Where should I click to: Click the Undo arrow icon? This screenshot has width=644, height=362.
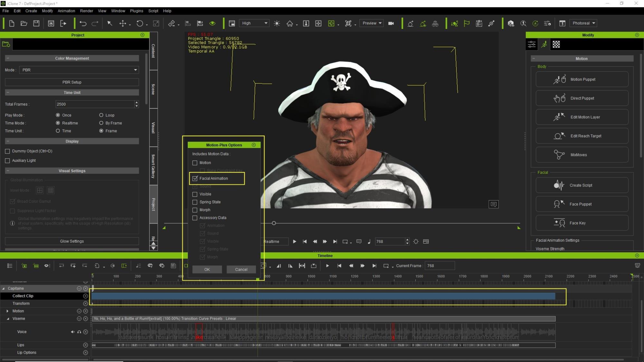[83, 23]
